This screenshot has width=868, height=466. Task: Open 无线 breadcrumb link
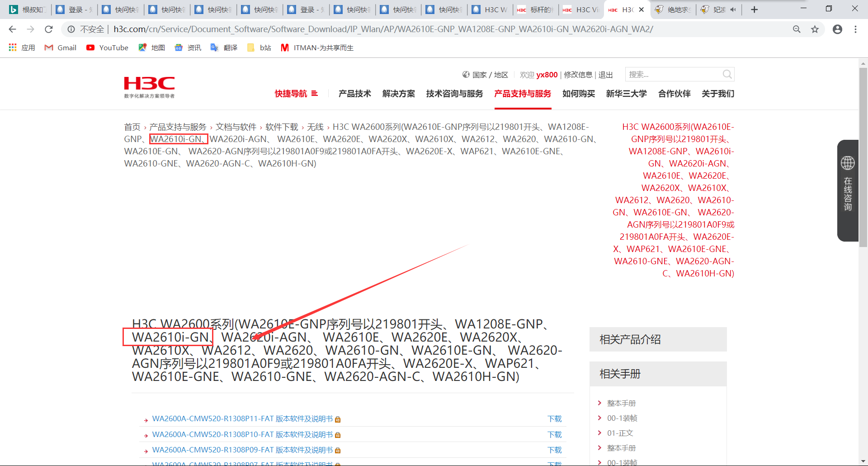click(316, 127)
